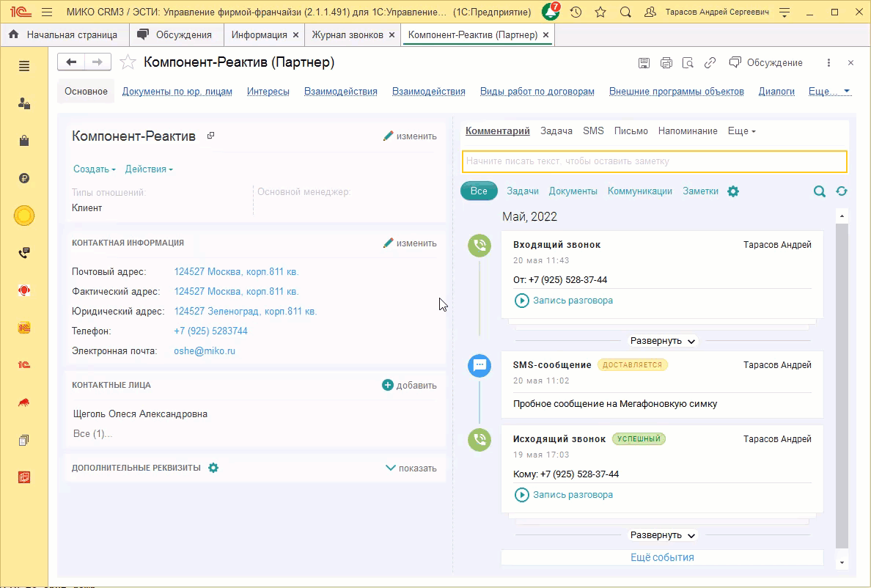Open the history clock icon
This screenshot has width=871, height=588.
pyautogui.click(x=576, y=12)
